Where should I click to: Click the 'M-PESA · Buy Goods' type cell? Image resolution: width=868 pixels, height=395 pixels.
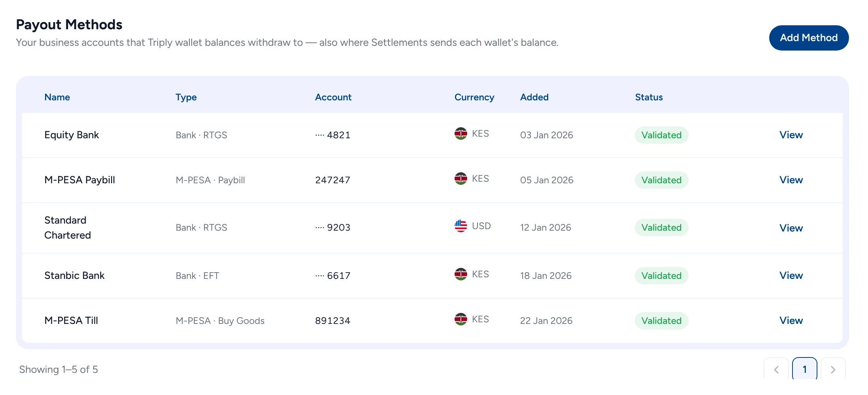click(x=220, y=321)
